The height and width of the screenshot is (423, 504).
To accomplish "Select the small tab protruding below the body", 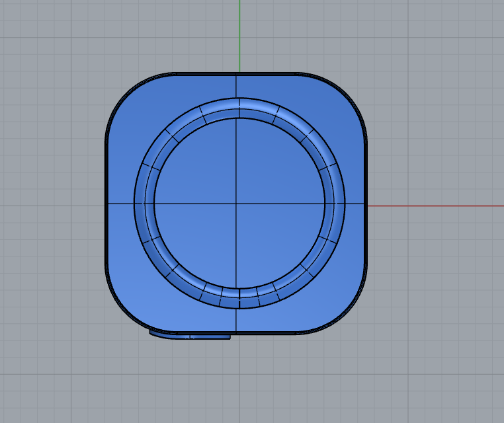I will point(190,336).
